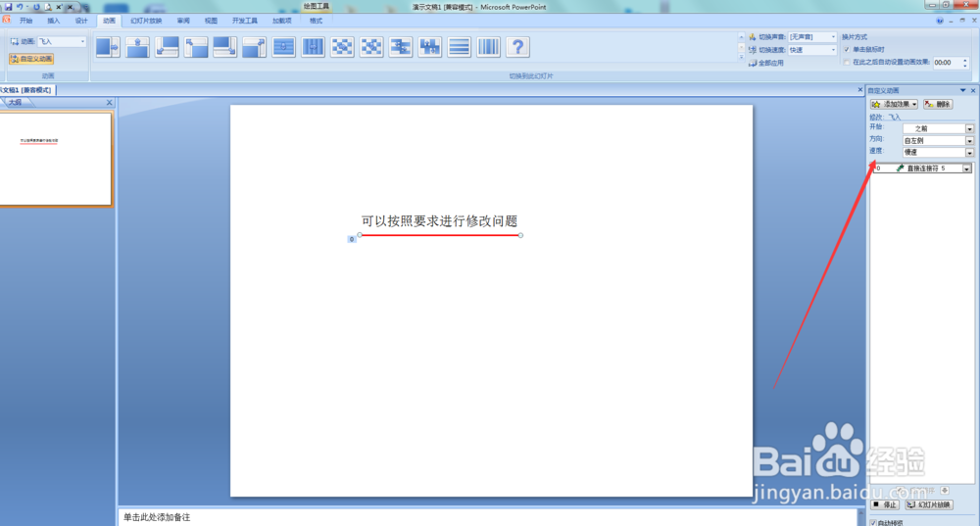Screen dimensions: 980x526
Task: Select the uncover right-down transition icon
Action: (x=225, y=47)
